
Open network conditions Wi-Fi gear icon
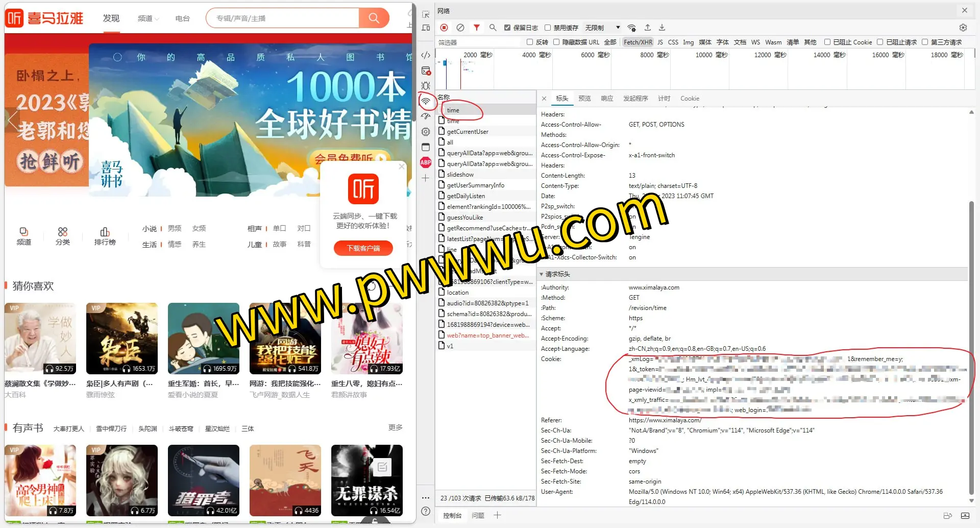[x=632, y=28]
